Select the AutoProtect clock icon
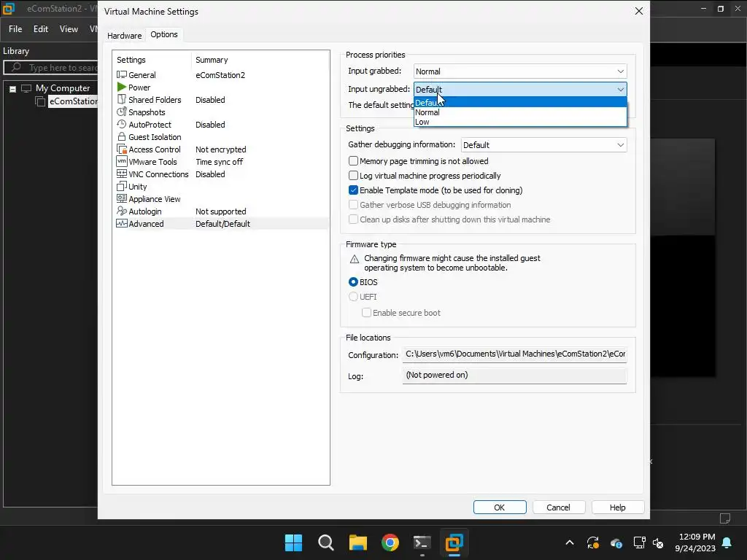The width and height of the screenshot is (747, 560). [x=122, y=124]
